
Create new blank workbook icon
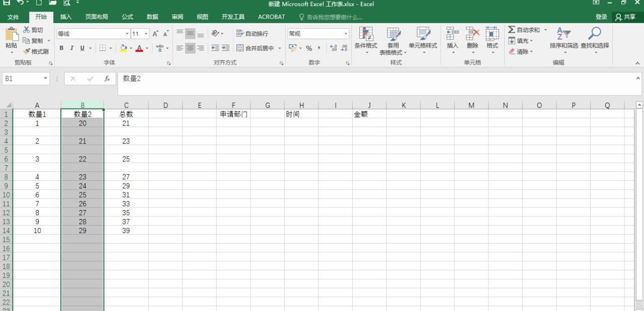[x=40, y=4]
